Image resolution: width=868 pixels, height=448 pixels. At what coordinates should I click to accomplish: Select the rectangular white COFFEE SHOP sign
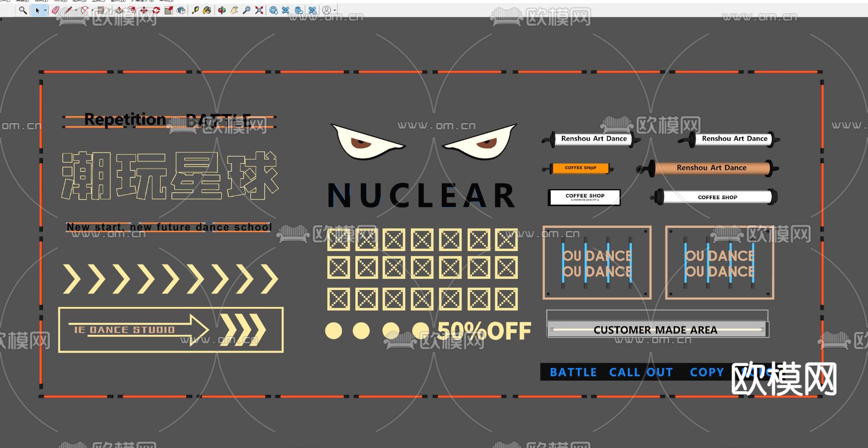(584, 197)
